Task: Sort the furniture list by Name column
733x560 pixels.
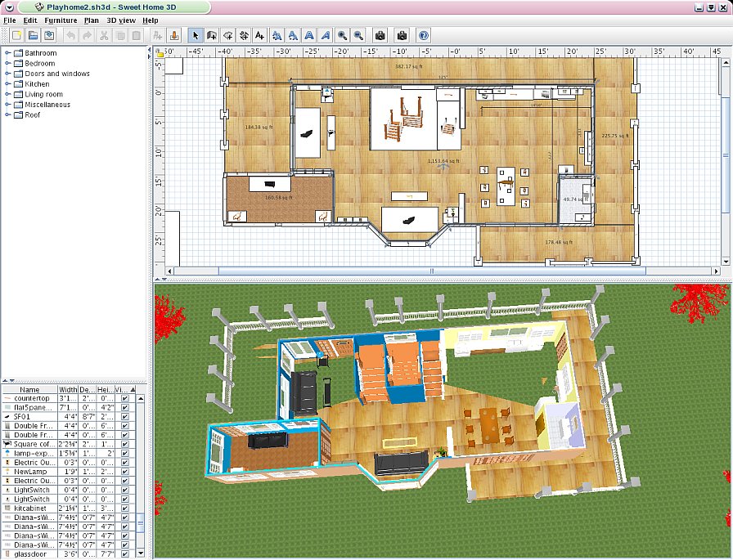Action: tap(30, 389)
